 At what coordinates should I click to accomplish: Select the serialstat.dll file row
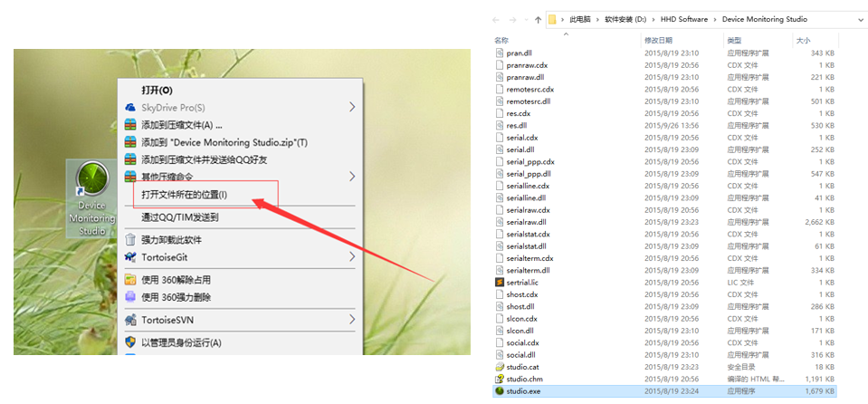pos(664,246)
